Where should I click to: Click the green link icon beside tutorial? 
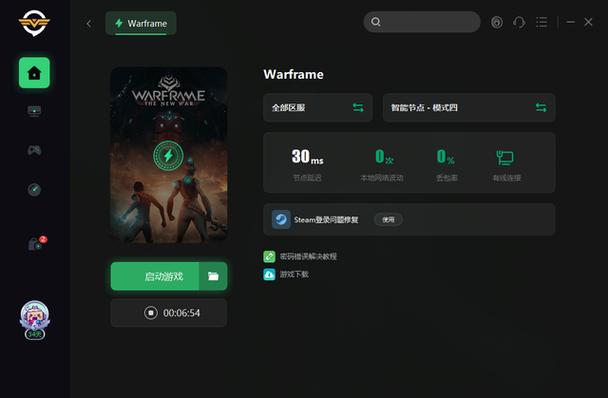click(x=269, y=256)
